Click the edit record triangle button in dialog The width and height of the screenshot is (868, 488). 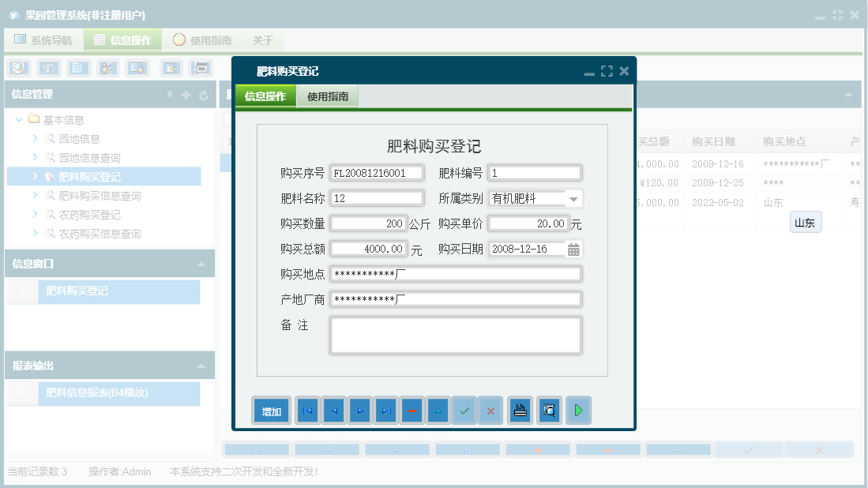point(438,411)
